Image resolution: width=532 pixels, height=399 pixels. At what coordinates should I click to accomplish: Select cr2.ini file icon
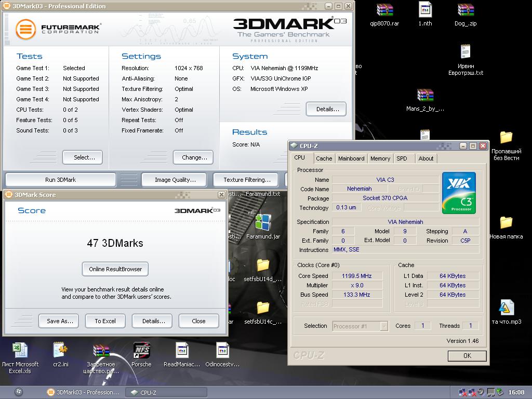click(60, 350)
